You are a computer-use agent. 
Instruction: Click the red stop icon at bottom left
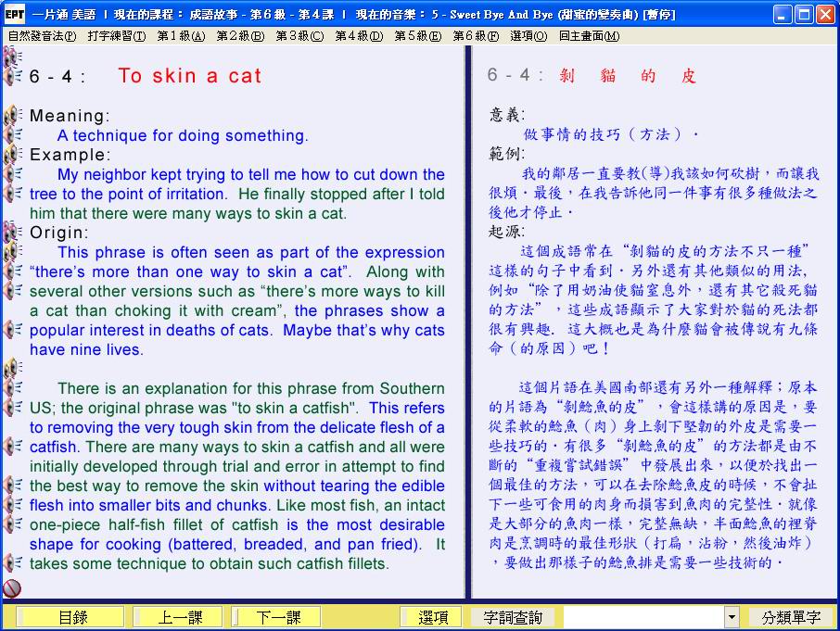point(12,587)
